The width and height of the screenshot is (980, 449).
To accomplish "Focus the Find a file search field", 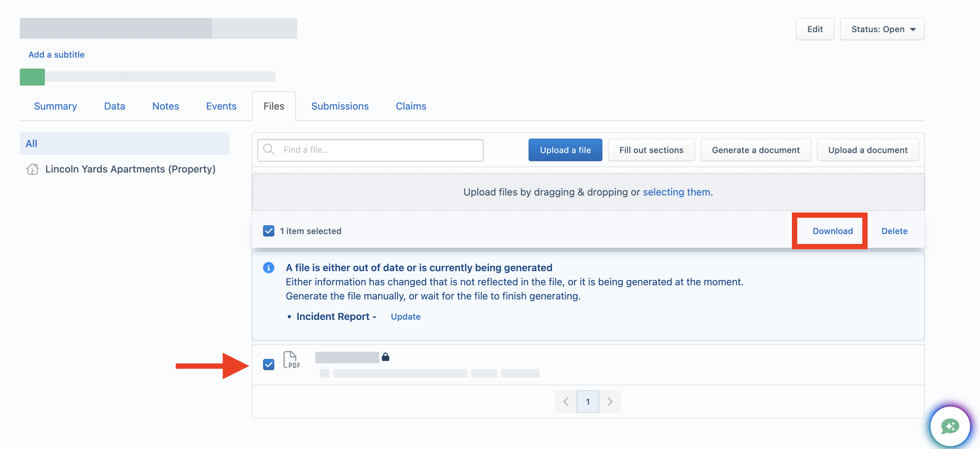I will (370, 150).
